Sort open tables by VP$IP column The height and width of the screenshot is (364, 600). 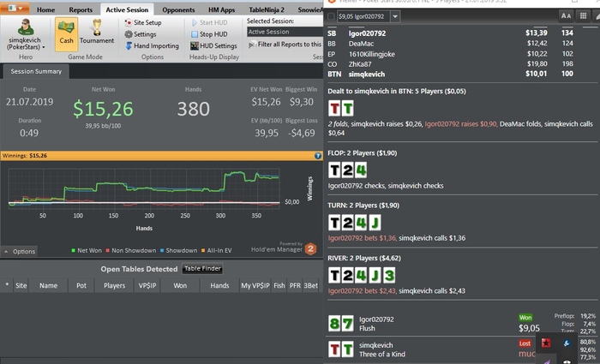147,285
